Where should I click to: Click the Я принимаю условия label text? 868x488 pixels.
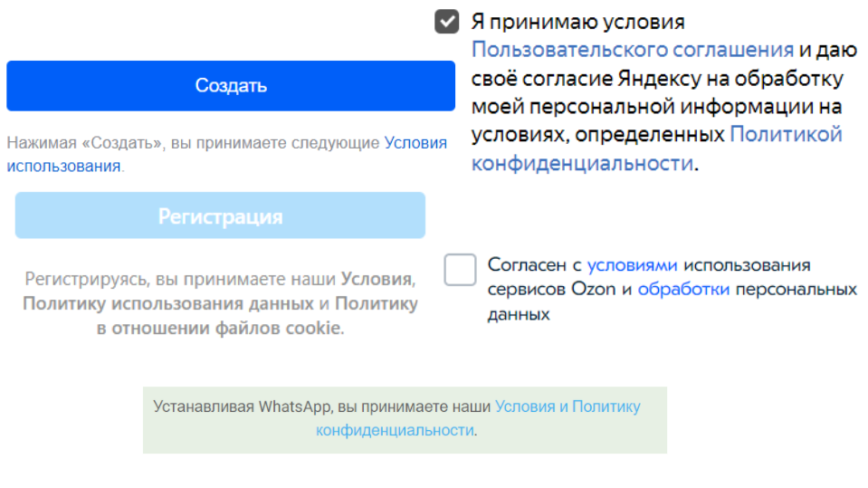tap(577, 22)
